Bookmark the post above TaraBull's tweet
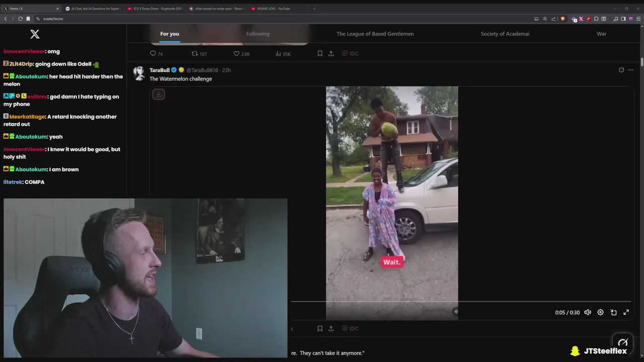 click(320, 53)
